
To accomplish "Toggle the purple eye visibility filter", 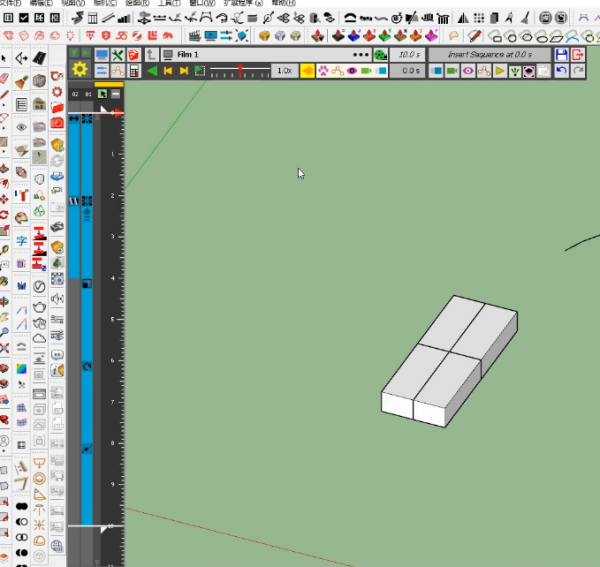I will coord(352,71).
